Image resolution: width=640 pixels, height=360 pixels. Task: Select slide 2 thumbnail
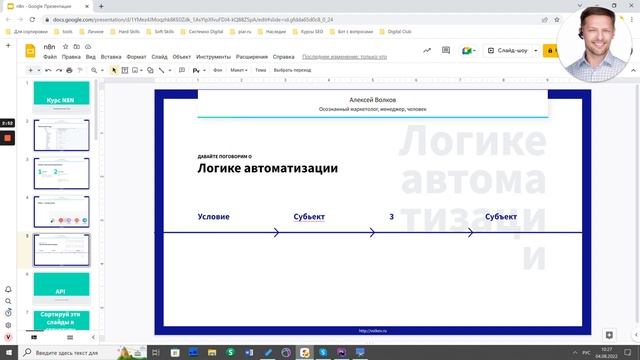62,135
